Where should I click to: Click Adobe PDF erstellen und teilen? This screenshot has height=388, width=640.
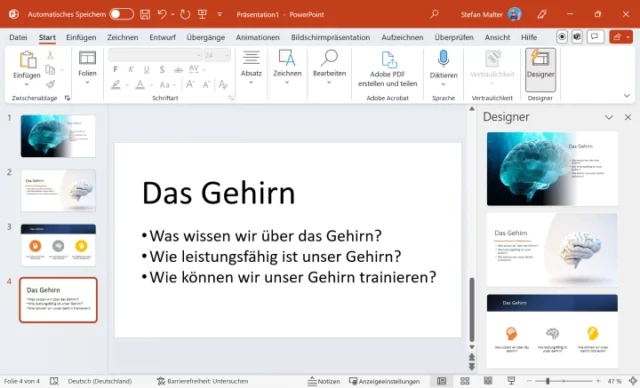click(x=388, y=69)
